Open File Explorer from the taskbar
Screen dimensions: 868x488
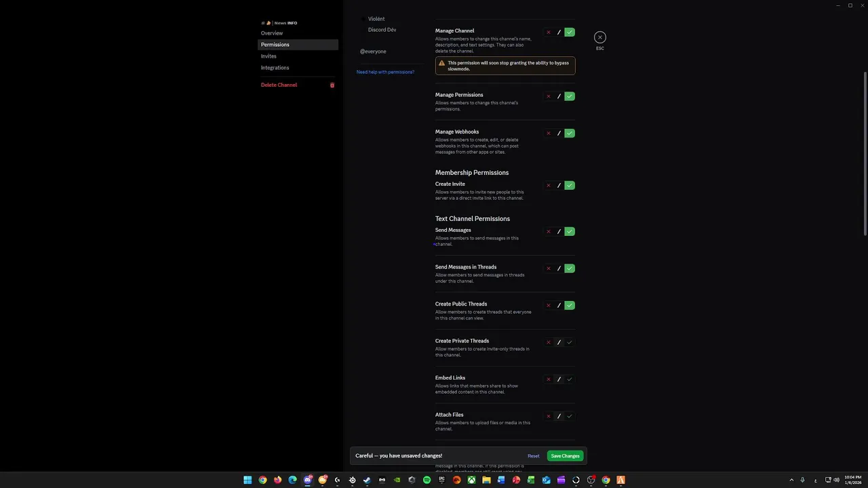486,480
